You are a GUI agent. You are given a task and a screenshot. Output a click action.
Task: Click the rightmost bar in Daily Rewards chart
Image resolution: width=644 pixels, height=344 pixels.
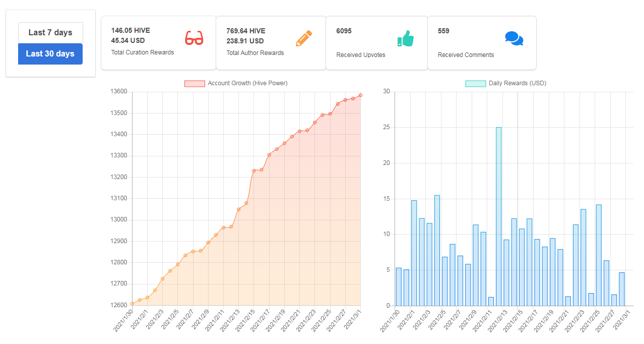point(622,289)
